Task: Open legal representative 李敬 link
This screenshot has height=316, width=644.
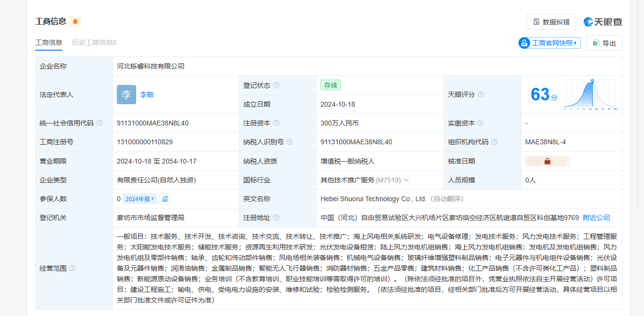Action: point(147,95)
